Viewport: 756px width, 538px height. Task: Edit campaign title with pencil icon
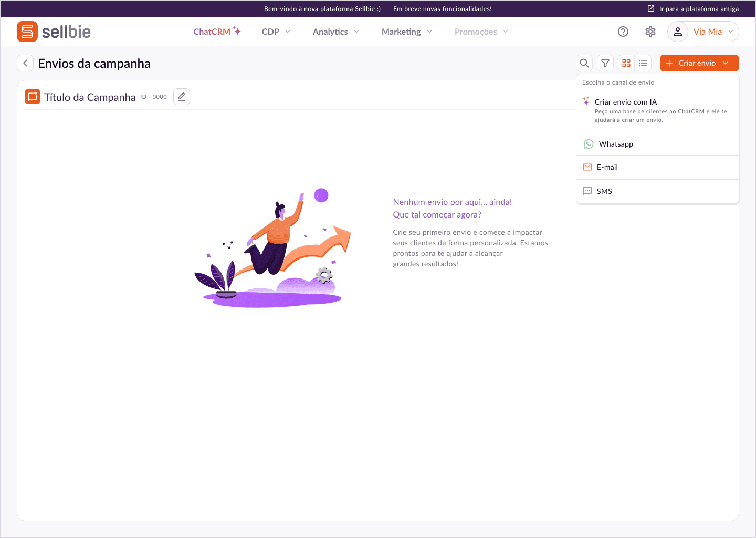(182, 97)
